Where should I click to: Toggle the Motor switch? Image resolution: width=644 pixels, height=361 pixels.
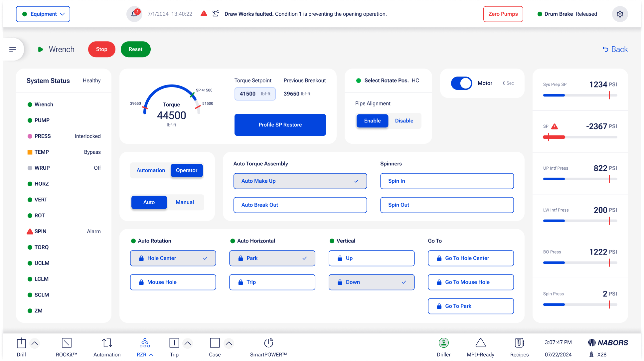(x=461, y=83)
